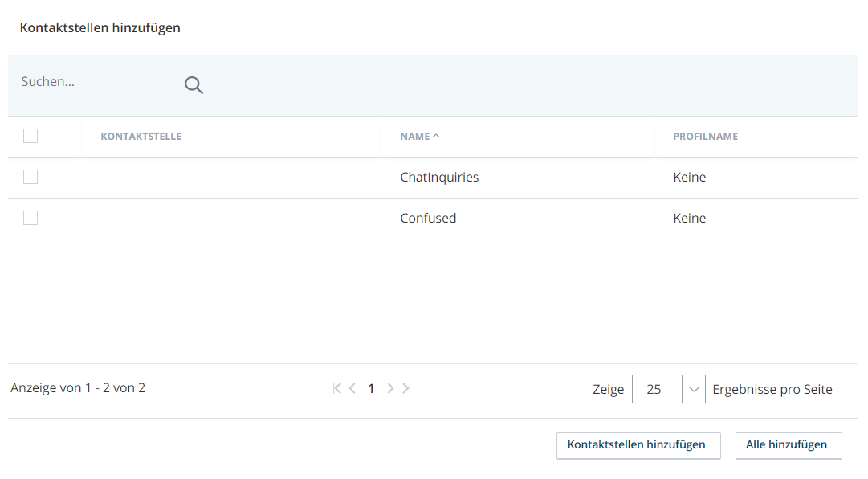Sort by the KONTAKTSTELLE column header
Viewport: 868px width, 479px height.
141,136
